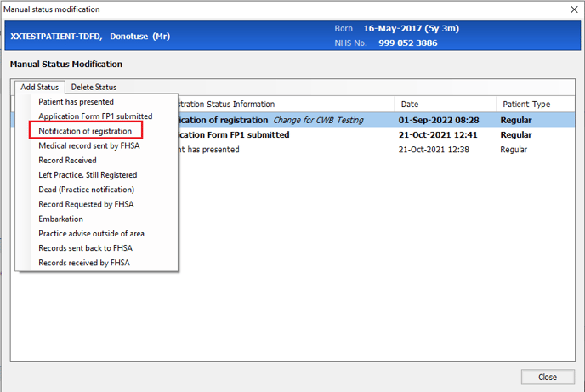Select 'Records received by FHSA' option
585x392 pixels.
click(x=83, y=263)
